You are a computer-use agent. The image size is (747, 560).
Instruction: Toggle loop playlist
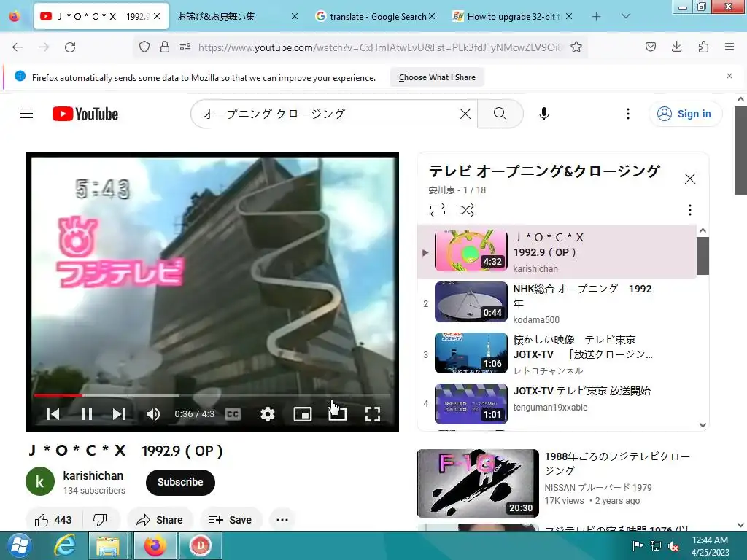point(438,210)
